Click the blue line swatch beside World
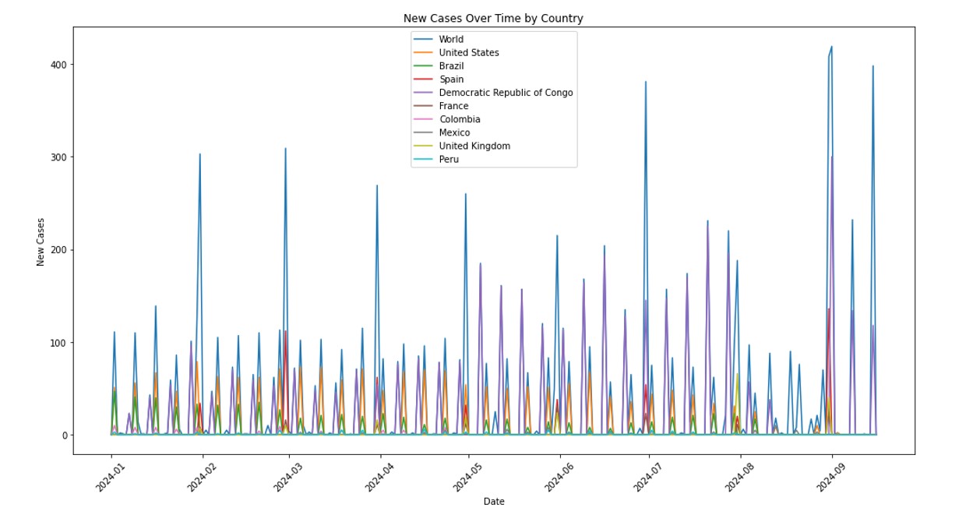This screenshot has width=980, height=529. pyautogui.click(x=424, y=40)
